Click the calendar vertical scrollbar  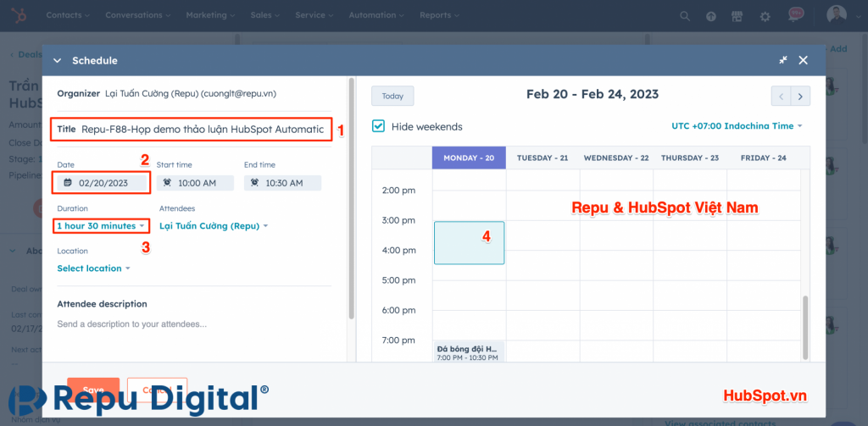pos(805,327)
